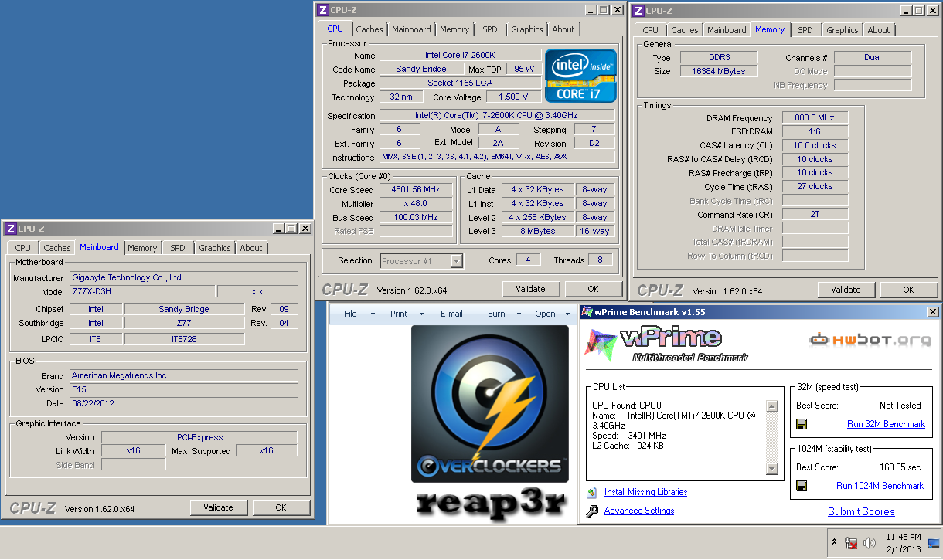Select the processor name Intel Core i7 2600K
This screenshot has height=560, width=943.
460,55
